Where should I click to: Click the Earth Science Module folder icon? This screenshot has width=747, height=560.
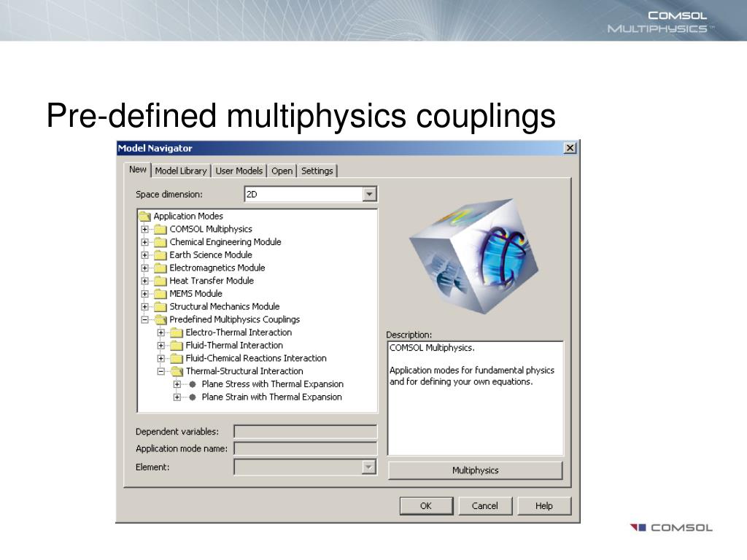click(x=160, y=255)
